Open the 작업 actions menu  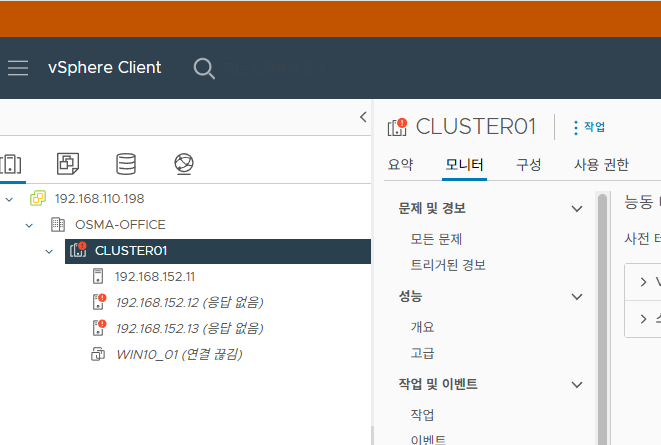[x=589, y=127]
